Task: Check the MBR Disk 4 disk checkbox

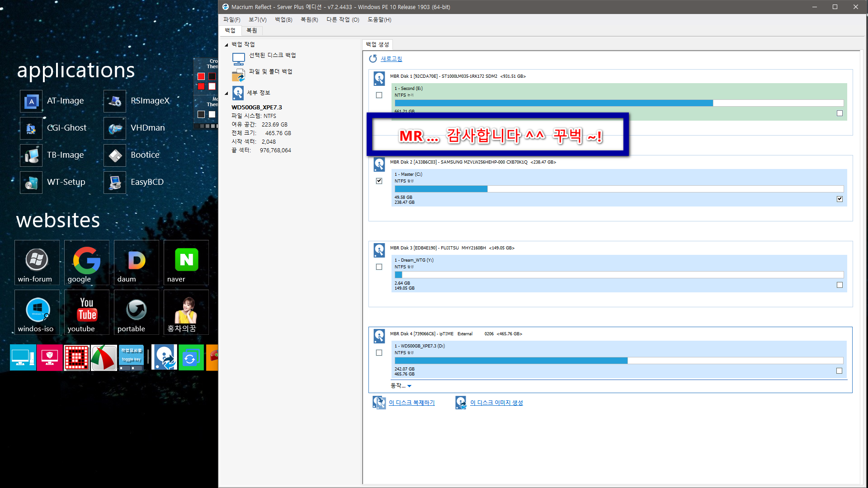Action: pyautogui.click(x=379, y=353)
